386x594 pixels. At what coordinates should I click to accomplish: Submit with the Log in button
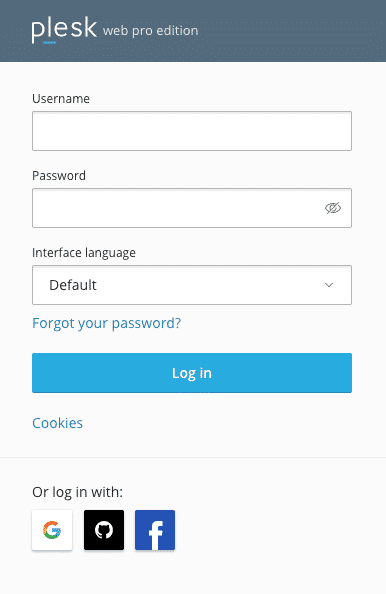(x=192, y=373)
